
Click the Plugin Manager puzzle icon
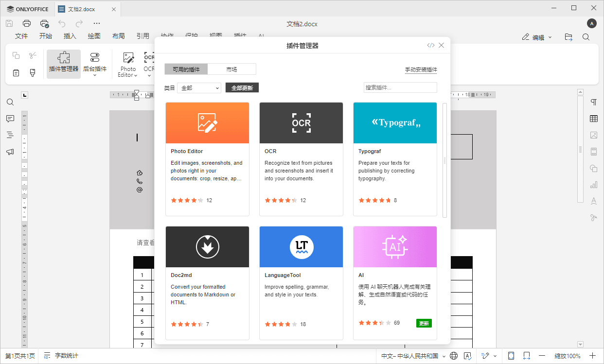click(64, 58)
